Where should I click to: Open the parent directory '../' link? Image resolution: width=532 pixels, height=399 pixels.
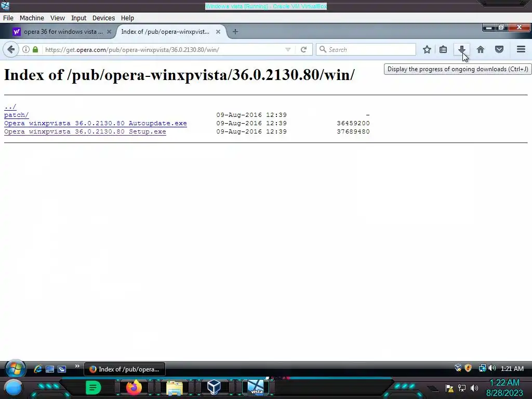(x=10, y=107)
